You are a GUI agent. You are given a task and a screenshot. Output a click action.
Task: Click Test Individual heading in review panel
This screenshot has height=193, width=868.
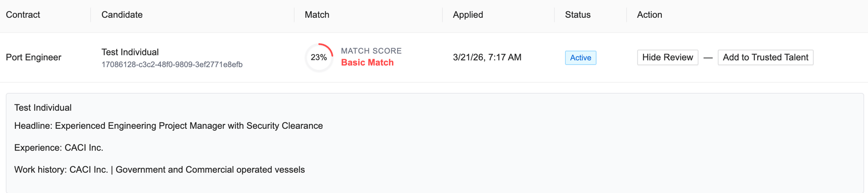tap(43, 108)
